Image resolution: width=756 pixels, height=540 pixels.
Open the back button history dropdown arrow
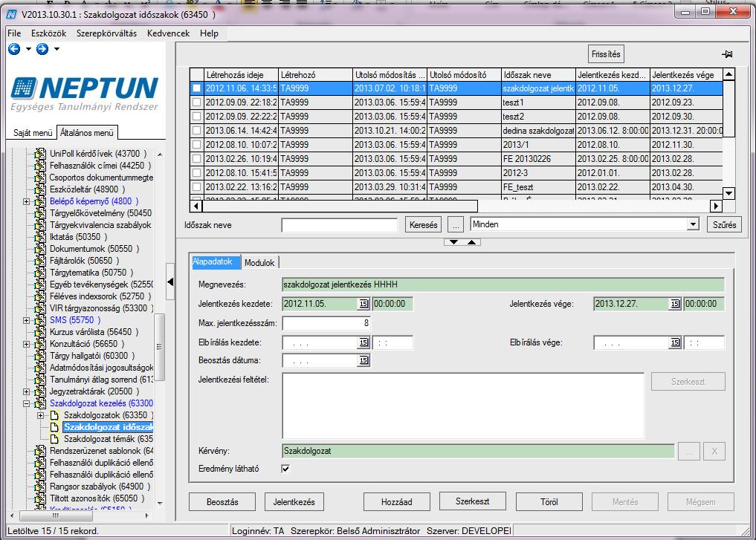tap(28, 49)
